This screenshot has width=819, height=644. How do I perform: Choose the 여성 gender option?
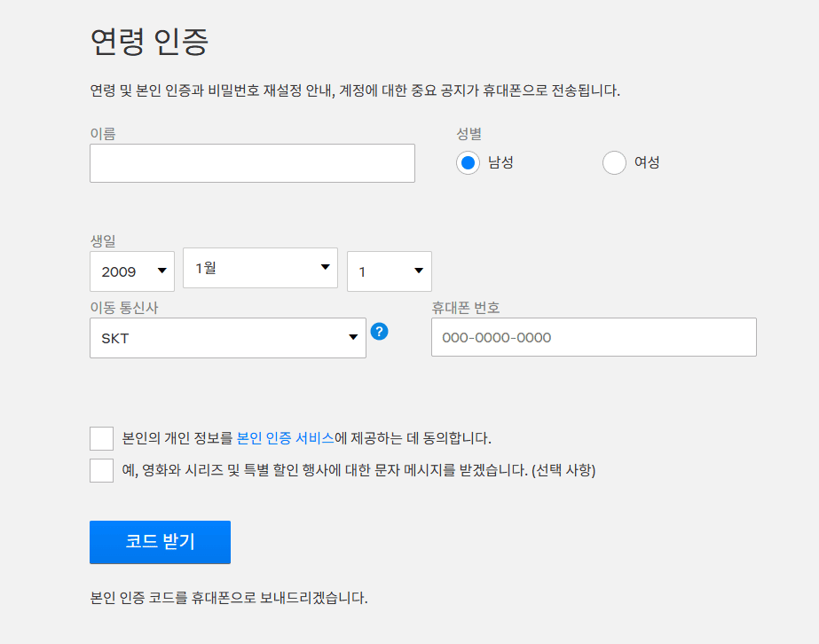(614, 163)
